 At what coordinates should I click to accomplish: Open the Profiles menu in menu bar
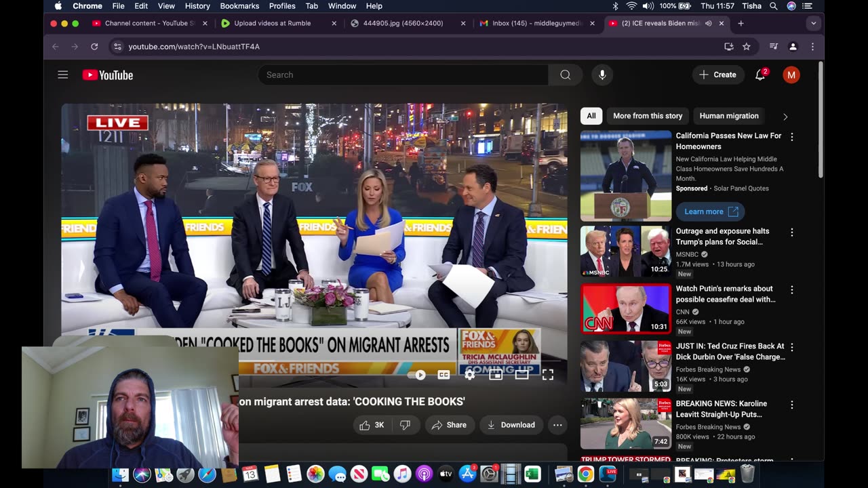click(282, 6)
